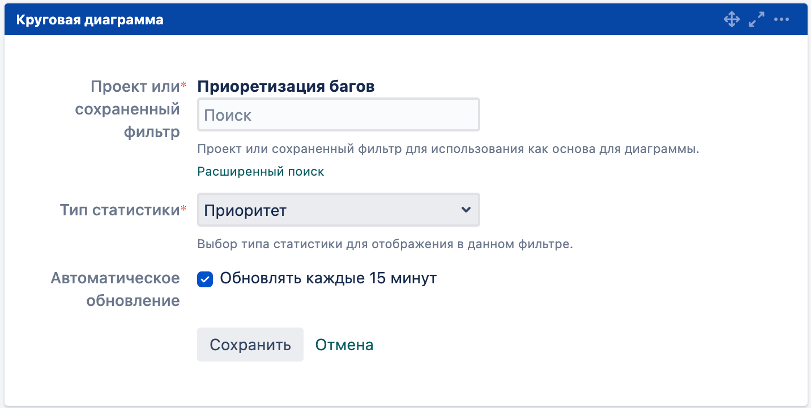
Task: Click the "Проект или сохраненный фильтр" field label
Action: 127,108
